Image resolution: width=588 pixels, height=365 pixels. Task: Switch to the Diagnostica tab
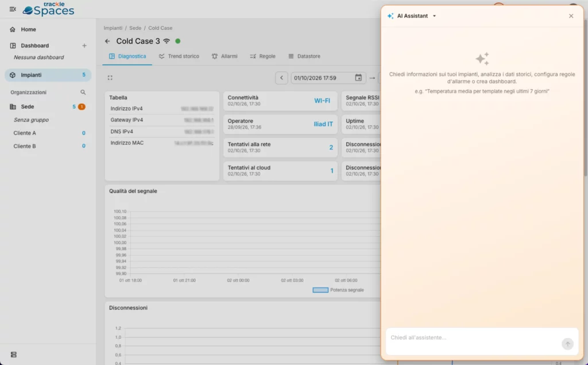127,56
